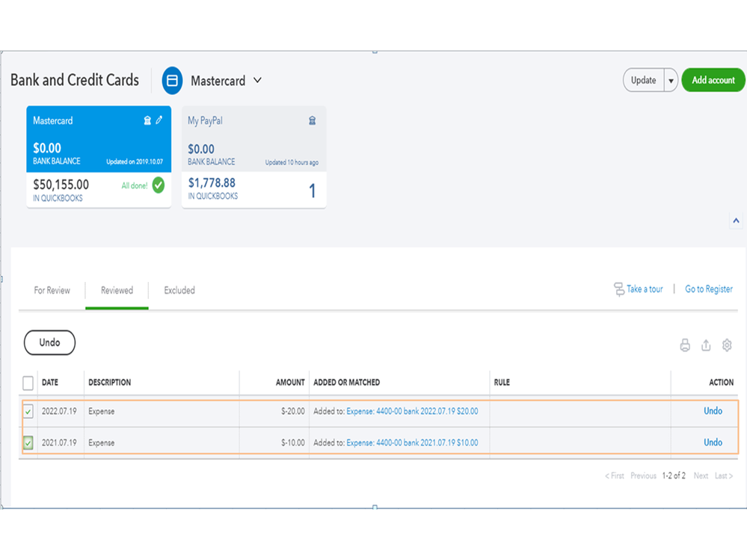Click the 2022.07.19 date cell
747x560 pixels.
point(59,411)
